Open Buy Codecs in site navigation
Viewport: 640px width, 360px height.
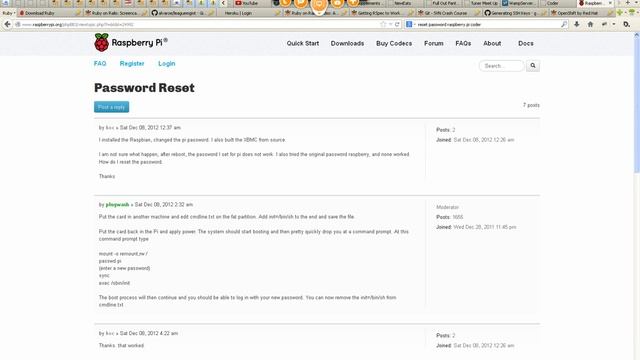coord(394,43)
